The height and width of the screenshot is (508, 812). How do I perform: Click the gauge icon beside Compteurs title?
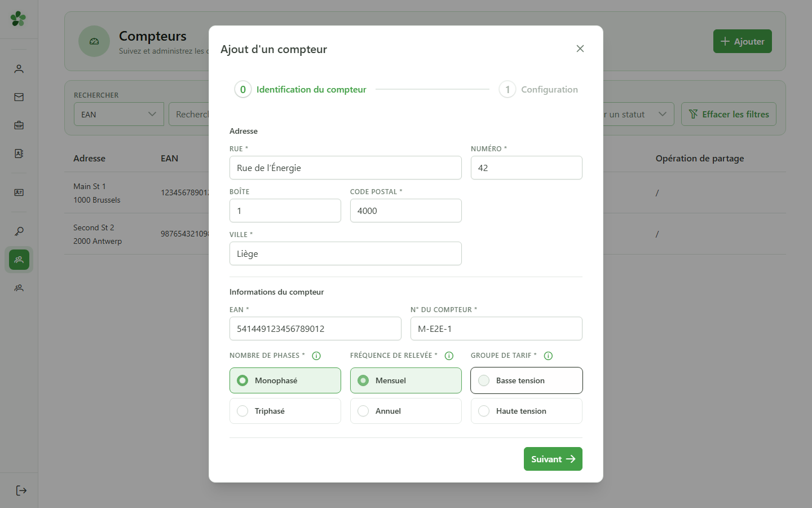point(94,41)
